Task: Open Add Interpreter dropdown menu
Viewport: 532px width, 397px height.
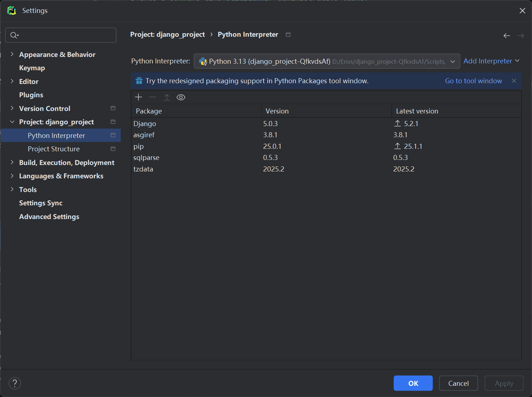Action: point(491,61)
